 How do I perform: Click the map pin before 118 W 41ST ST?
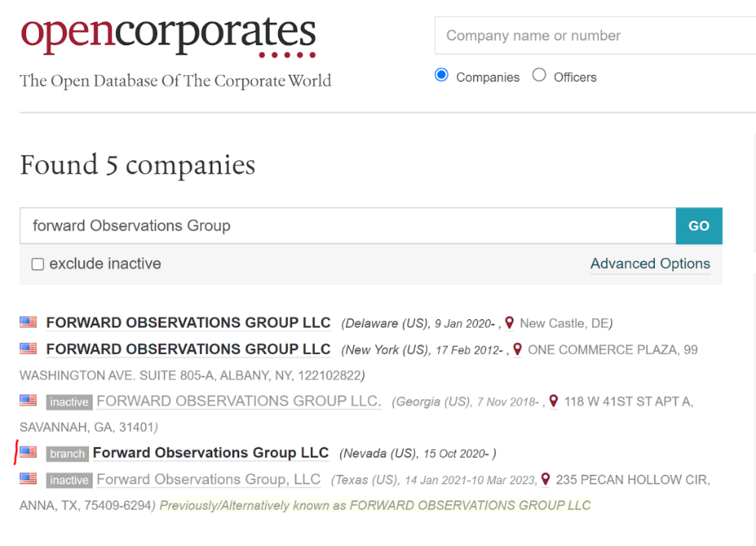pos(554,401)
